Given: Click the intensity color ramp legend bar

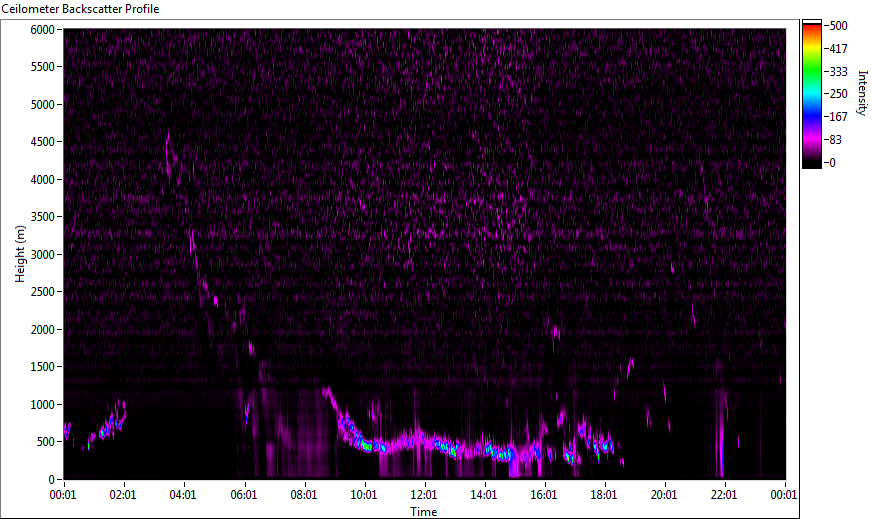Looking at the screenshot, I should click(811, 94).
